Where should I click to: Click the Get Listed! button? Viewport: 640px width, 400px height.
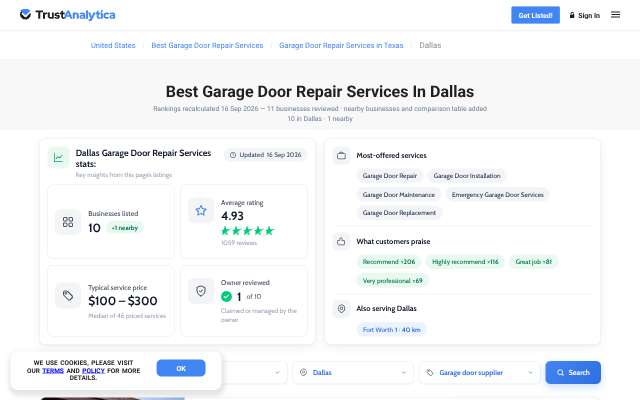click(x=535, y=15)
